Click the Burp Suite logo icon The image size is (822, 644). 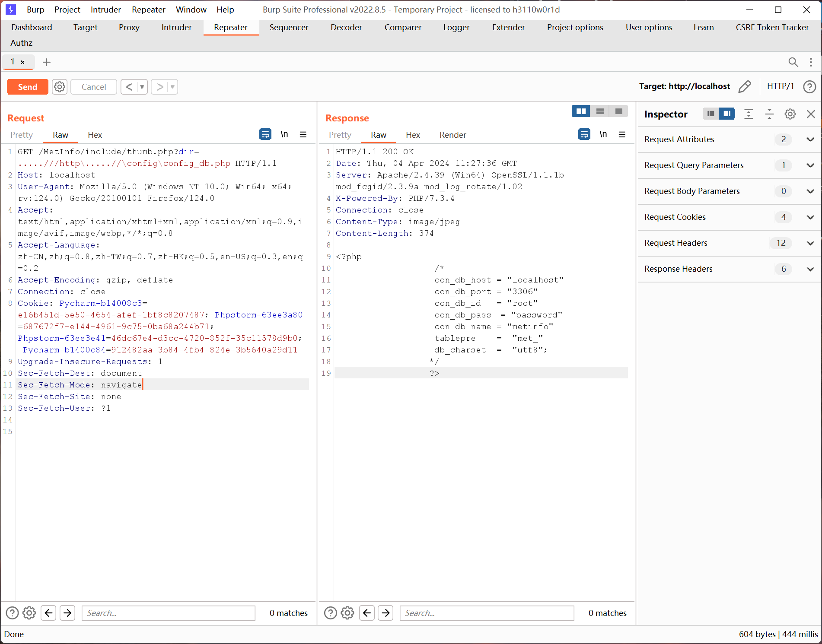pos(11,10)
